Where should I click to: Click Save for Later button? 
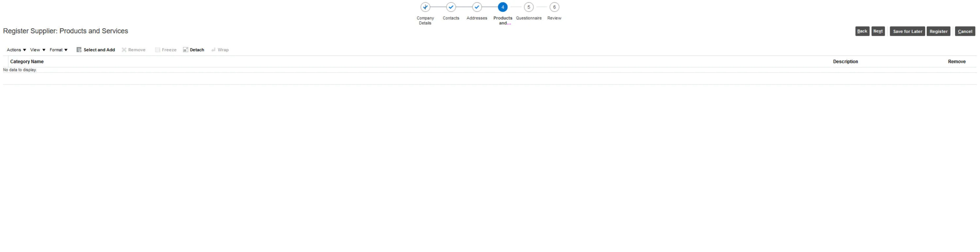pos(907,32)
